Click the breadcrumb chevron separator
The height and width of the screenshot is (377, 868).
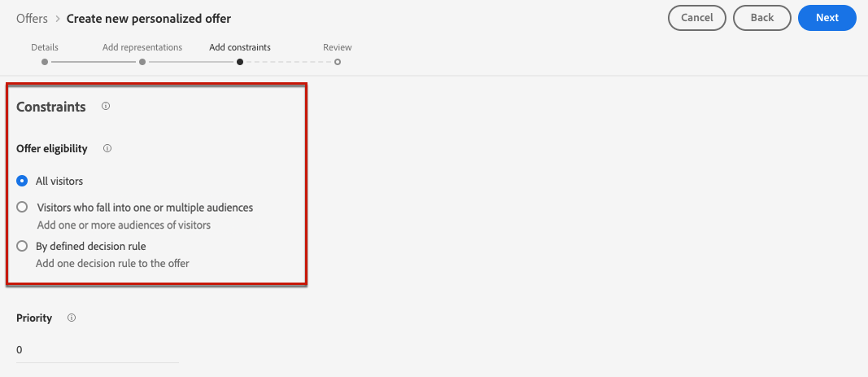(x=58, y=19)
